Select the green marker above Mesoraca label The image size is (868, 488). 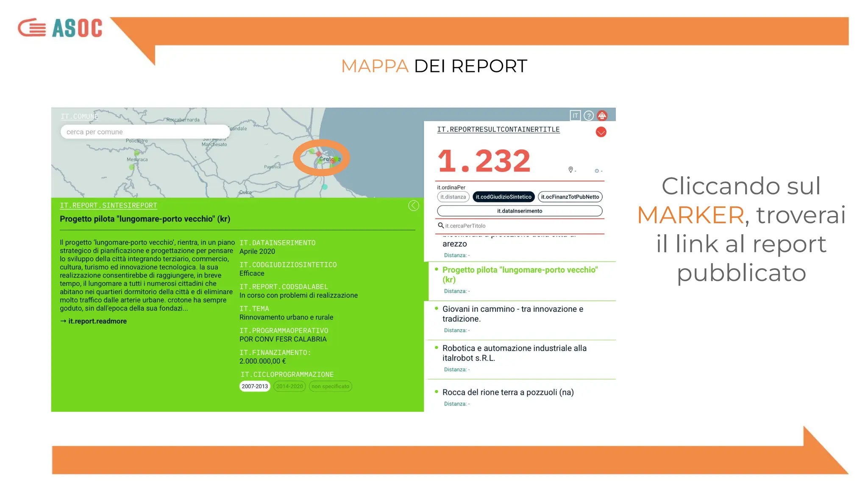pos(137,152)
